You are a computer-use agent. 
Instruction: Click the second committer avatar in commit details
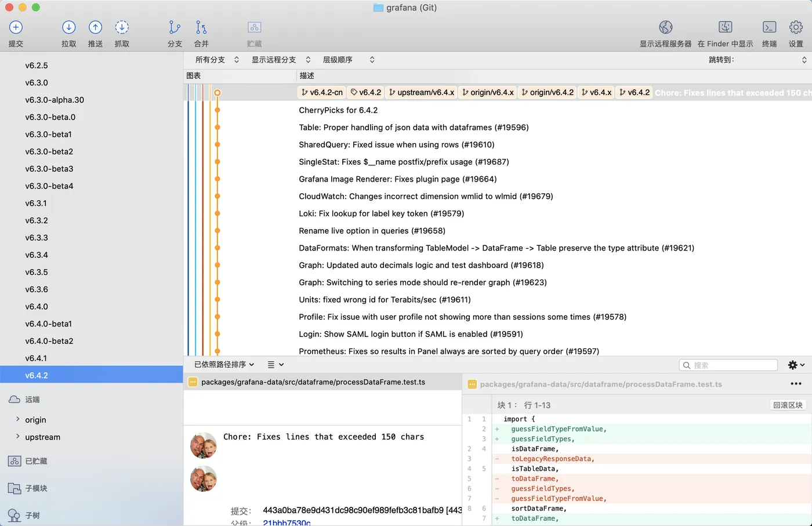point(204,479)
